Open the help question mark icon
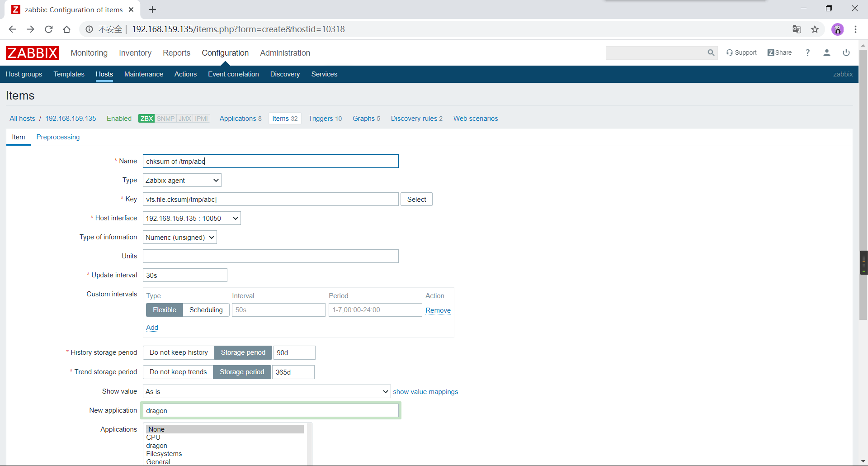Viewport: 868px width, 466px height. pos(808,53)
